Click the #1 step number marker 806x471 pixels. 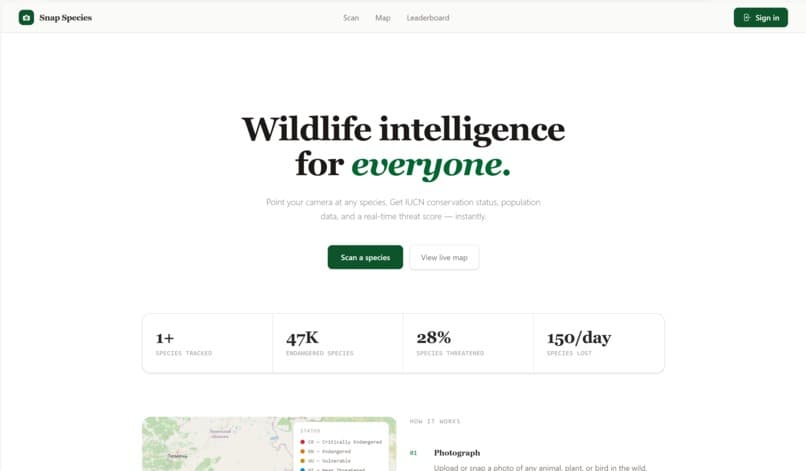tap(413, 453)
